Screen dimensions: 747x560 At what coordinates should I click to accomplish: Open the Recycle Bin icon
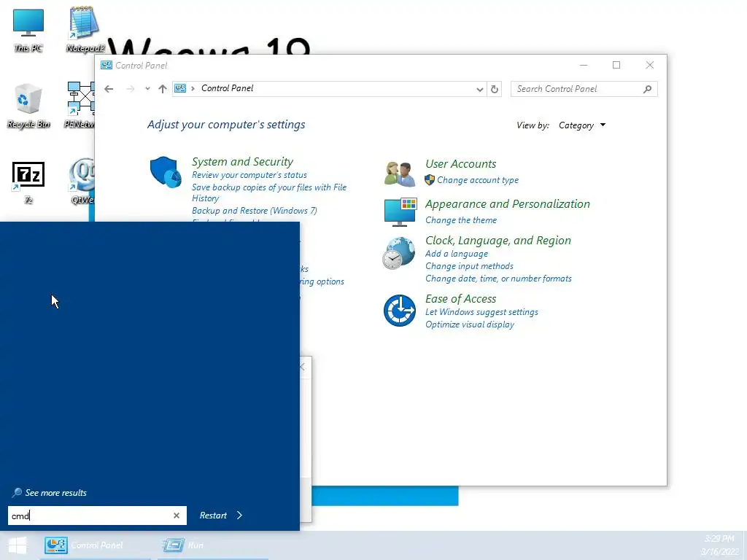point(28,106)
